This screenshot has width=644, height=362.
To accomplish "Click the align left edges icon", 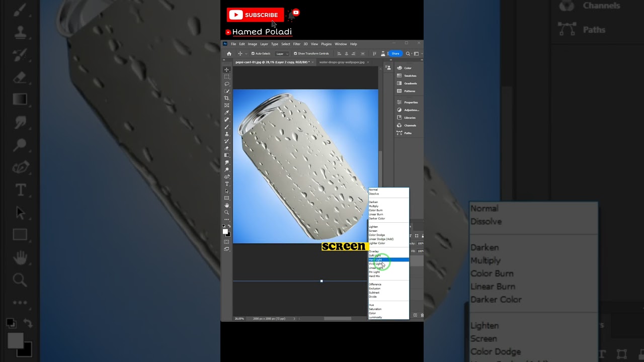I will coord(340,53).
